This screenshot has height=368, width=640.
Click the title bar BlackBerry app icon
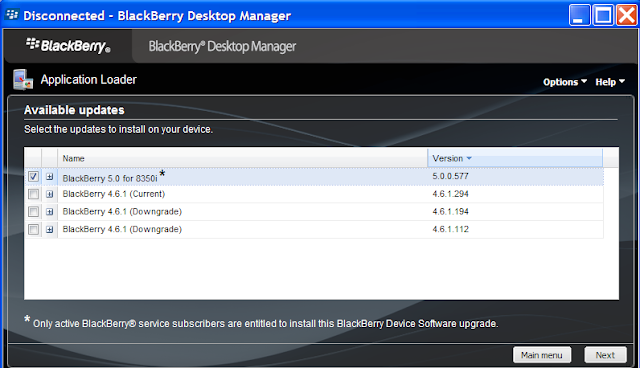[12, 16]
